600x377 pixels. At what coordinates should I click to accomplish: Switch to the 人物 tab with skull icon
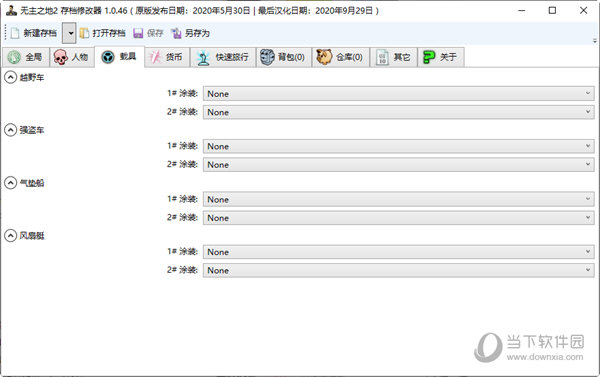(x=71, y=57)
